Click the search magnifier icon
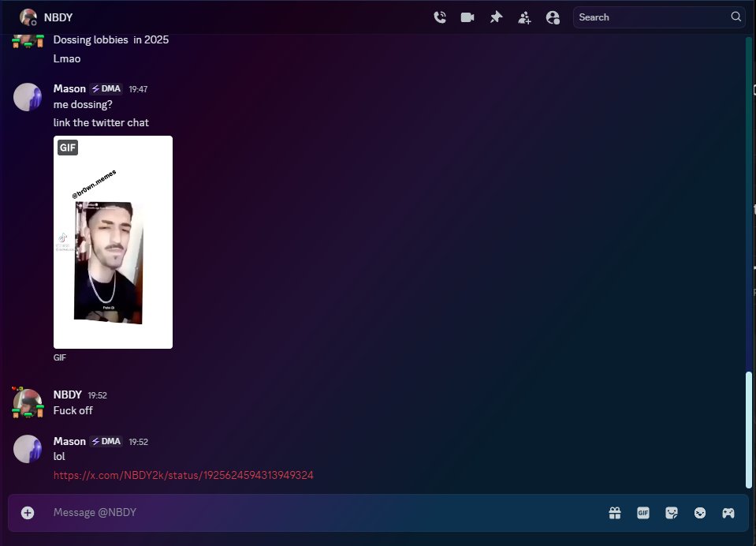756x546 pixels. click(735, 17)
